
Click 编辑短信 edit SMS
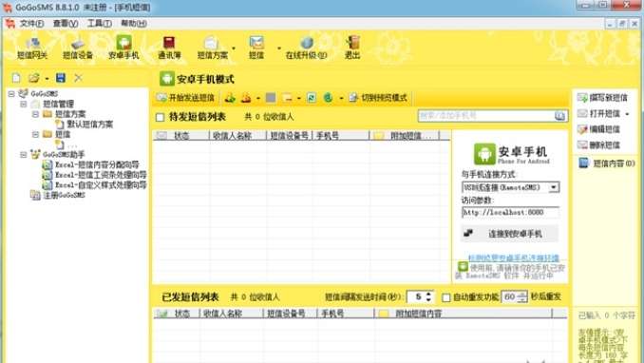[x=598, y=129]
